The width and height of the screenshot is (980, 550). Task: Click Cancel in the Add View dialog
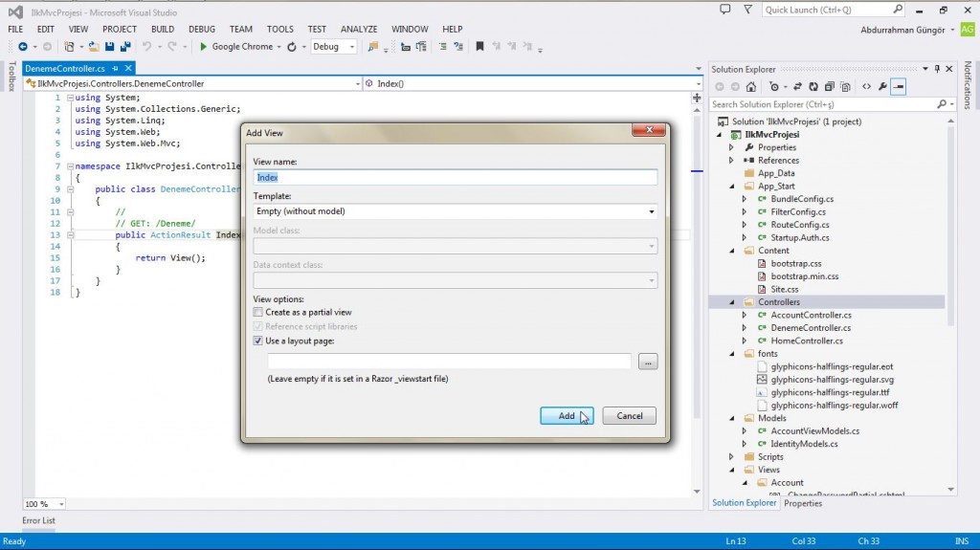coord(630,415)
